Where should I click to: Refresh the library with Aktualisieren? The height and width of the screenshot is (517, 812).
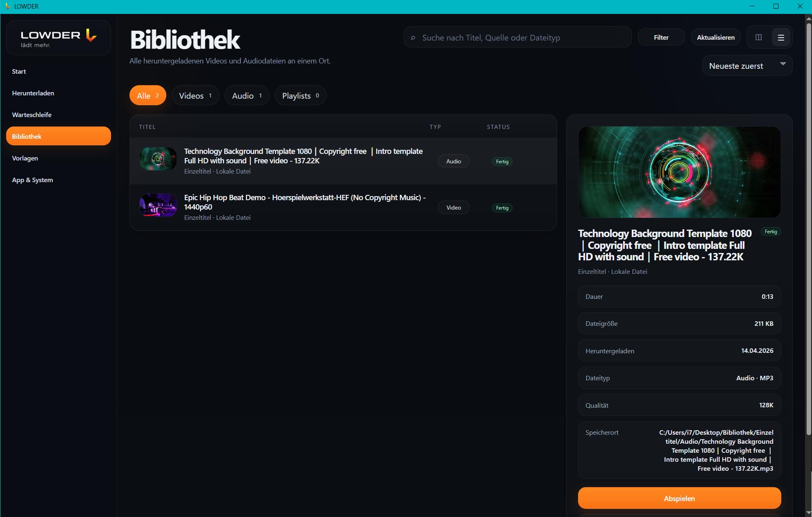[x=716, y=37]
